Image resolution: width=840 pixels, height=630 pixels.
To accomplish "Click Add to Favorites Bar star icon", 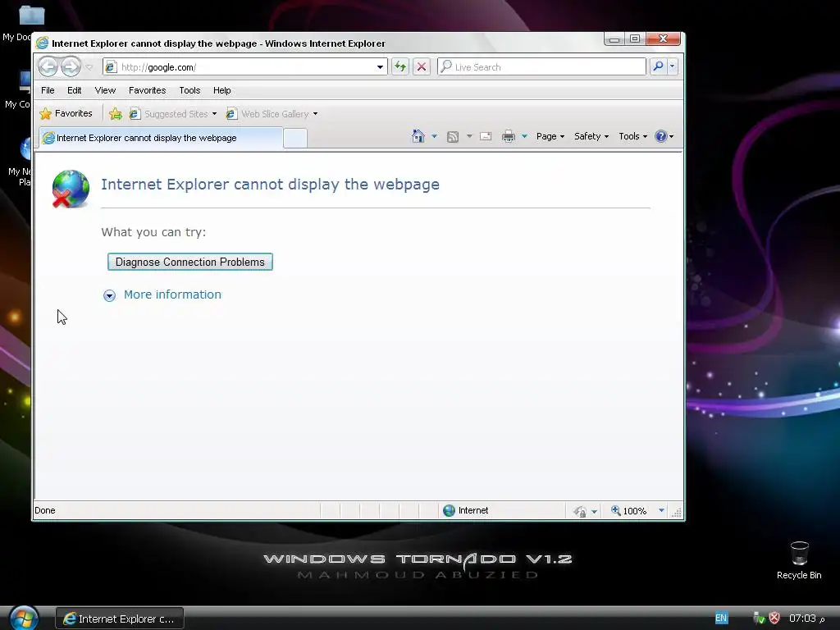I will coord(116,113).
